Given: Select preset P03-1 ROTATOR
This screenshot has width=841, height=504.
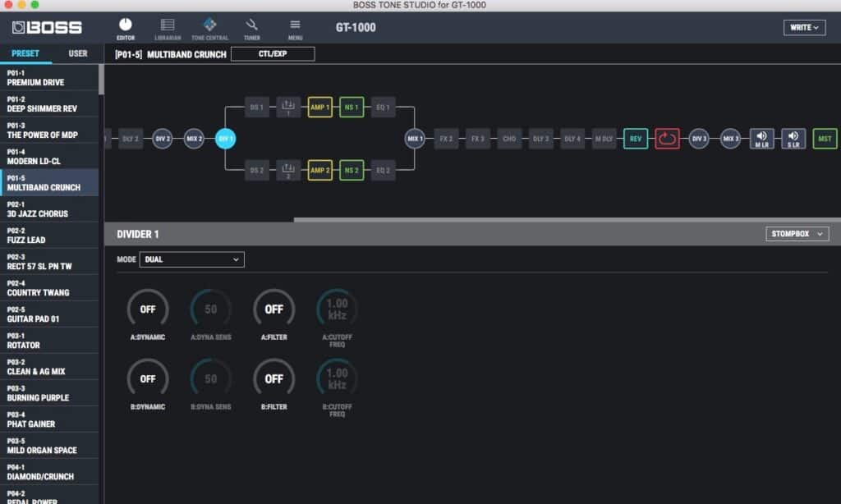Looking at the screenshot, I should [x=49, y=341].
